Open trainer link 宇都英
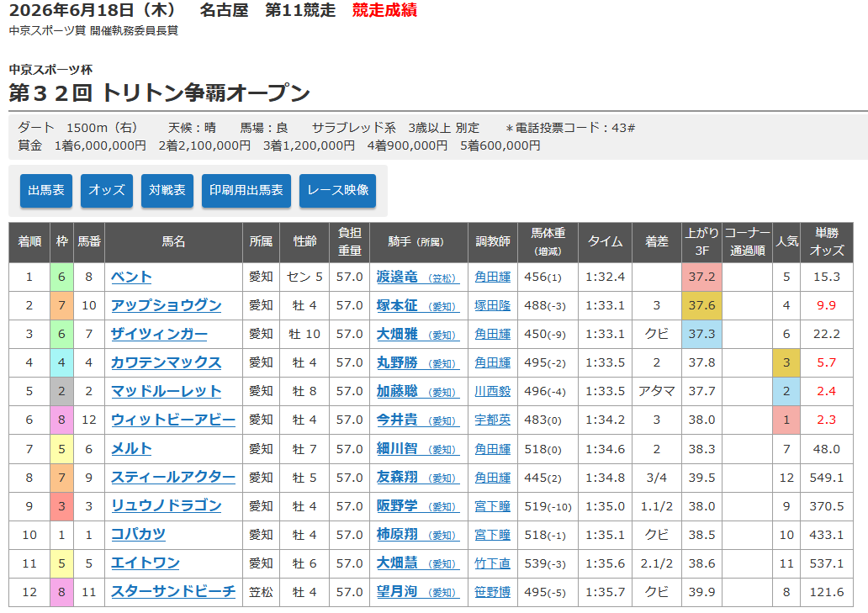This screenshot has width=868, height=613. tap(493, 420)
